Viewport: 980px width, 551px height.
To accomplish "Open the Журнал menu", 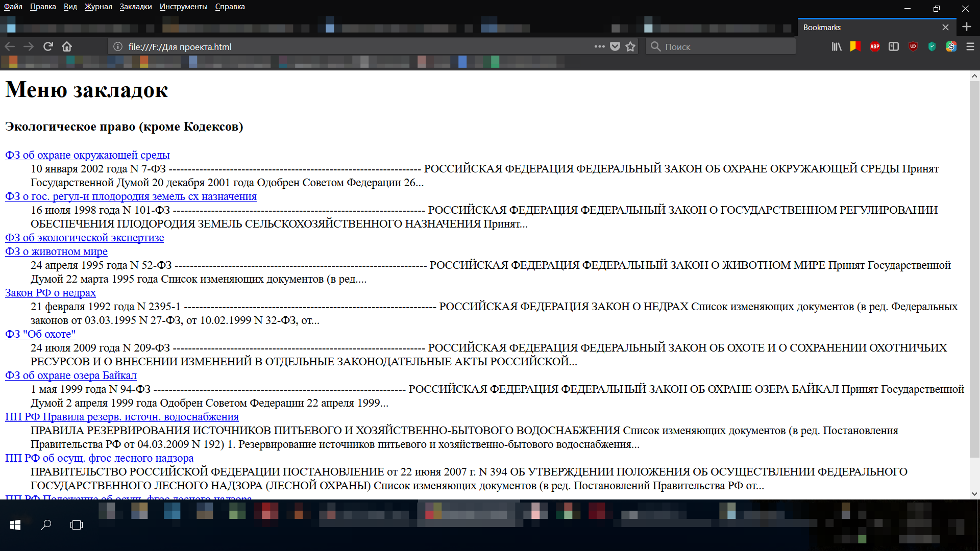I will (98, 7).
